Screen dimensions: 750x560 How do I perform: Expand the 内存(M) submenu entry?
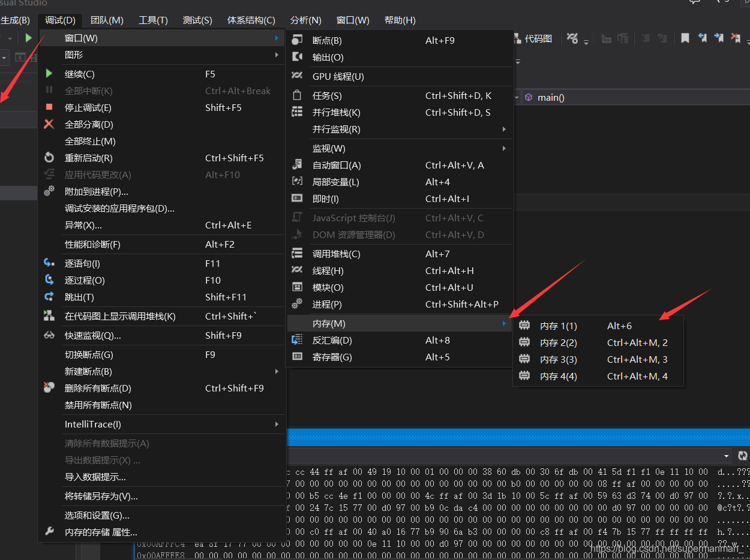pyautogui.click(x=400, y=323)
